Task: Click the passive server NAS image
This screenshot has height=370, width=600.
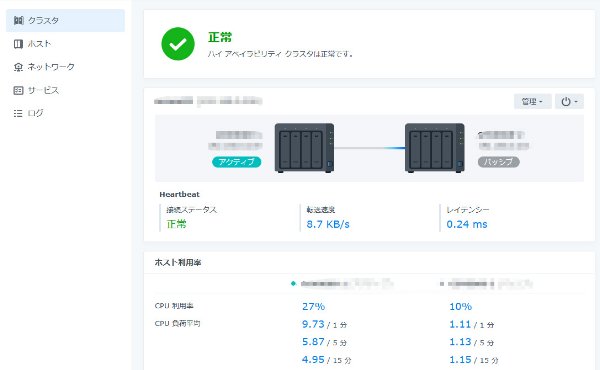Action: (435, 148)
